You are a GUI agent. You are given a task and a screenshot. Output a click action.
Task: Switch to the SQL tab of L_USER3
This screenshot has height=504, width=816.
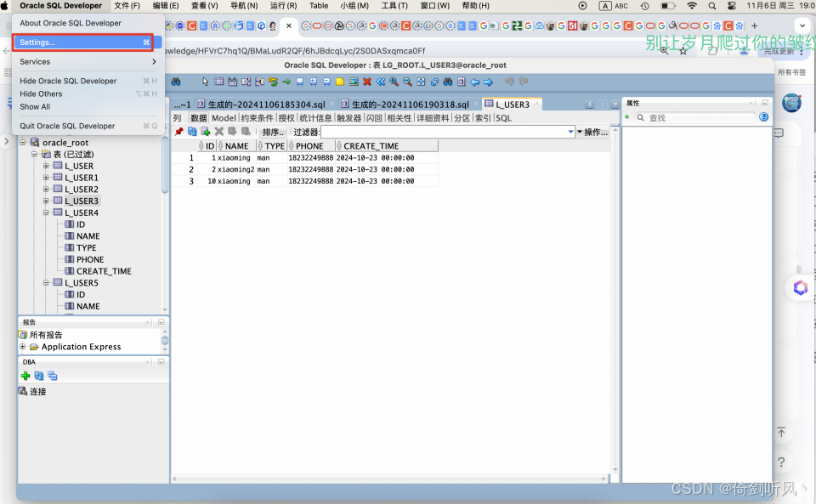[x=503, y=118]
